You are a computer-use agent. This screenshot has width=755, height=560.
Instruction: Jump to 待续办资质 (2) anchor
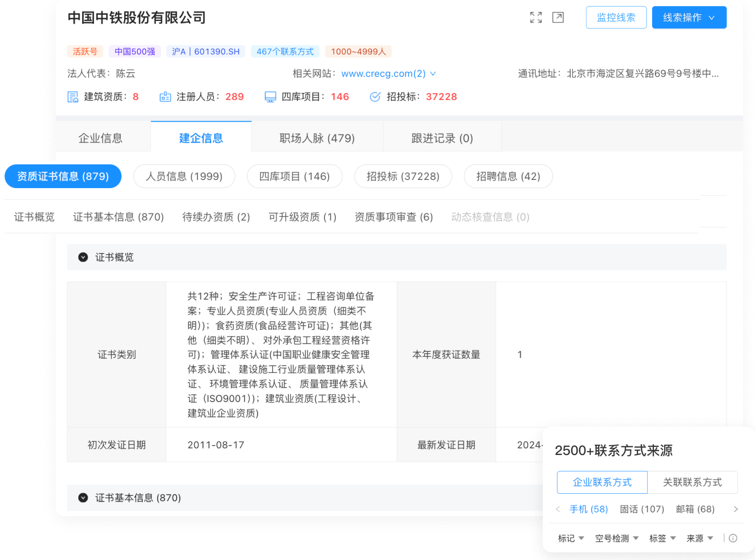click(216, 217)
